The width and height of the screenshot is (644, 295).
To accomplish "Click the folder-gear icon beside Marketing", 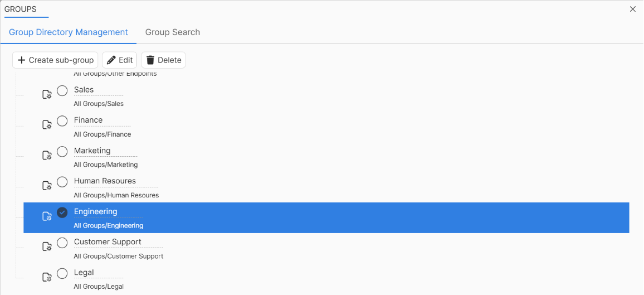I will click(47, 155).
